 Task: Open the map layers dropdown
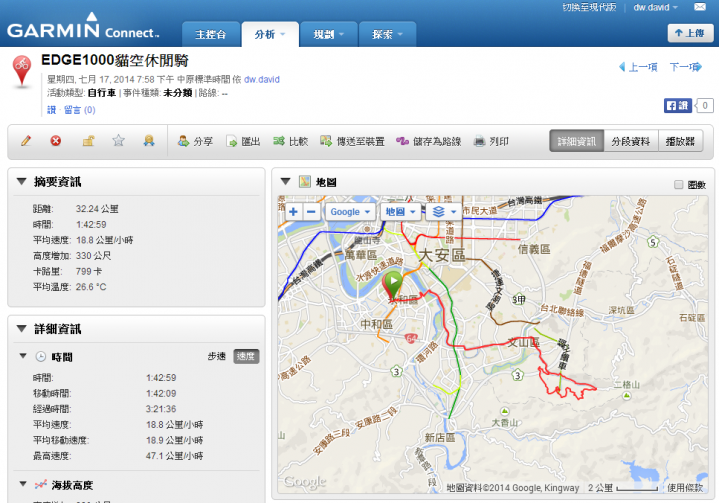[444, 212]
